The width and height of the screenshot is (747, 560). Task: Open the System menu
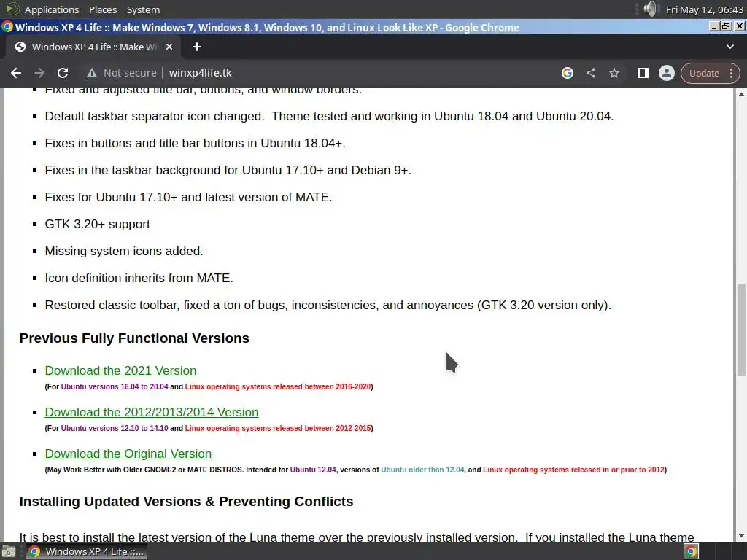pos(143,9)
